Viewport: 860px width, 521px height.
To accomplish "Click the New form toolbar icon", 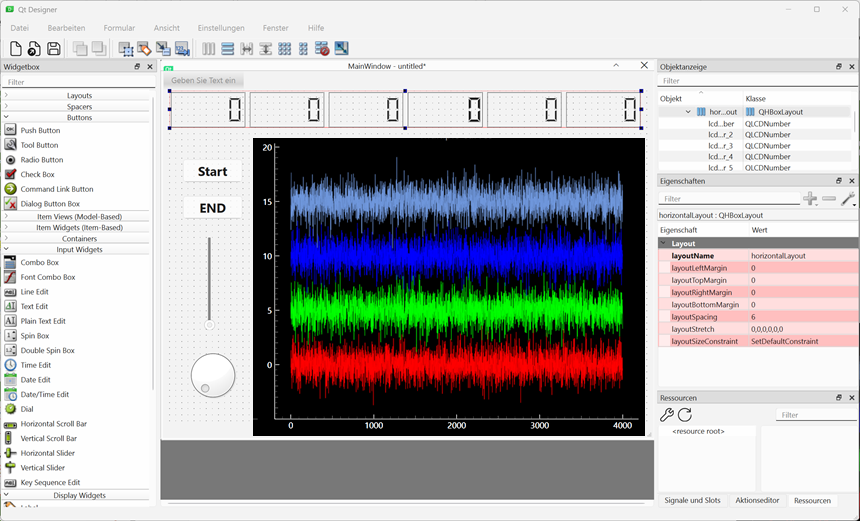I will 16,49.
